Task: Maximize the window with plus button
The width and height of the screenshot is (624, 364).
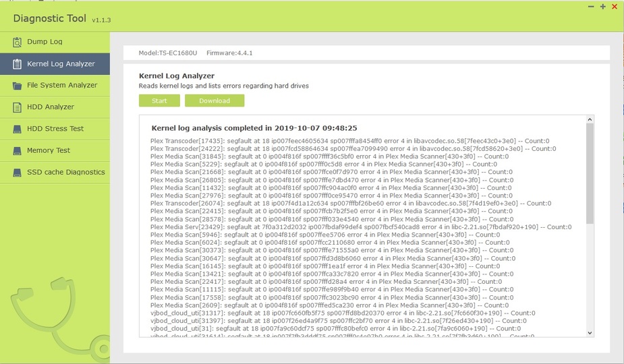Action: tap(603, 6)
